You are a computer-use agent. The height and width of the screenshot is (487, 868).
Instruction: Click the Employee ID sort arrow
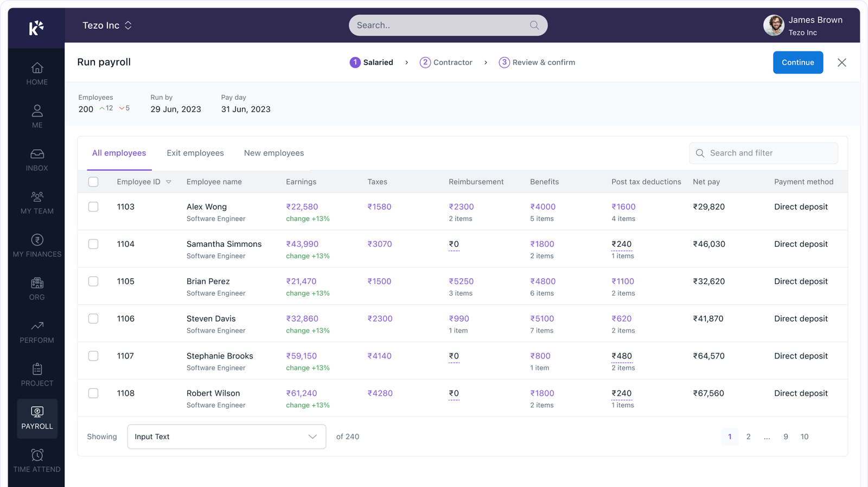(x=169, y=182)
